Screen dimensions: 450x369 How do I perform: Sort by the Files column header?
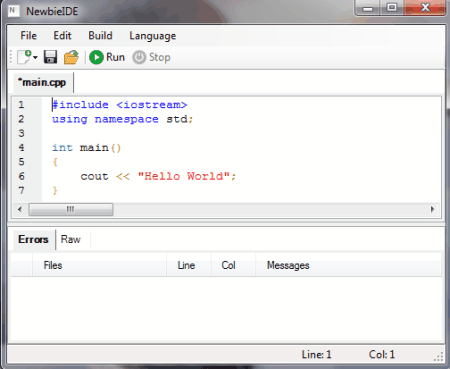99,265
